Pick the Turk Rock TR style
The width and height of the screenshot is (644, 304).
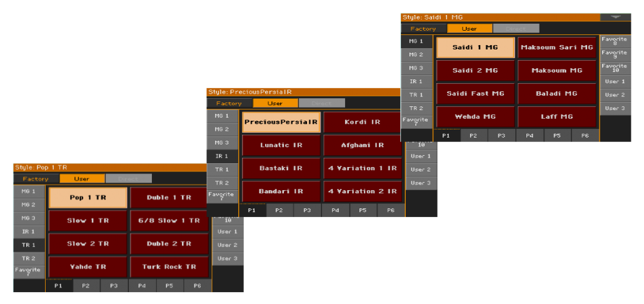click(x=169, y=267)
